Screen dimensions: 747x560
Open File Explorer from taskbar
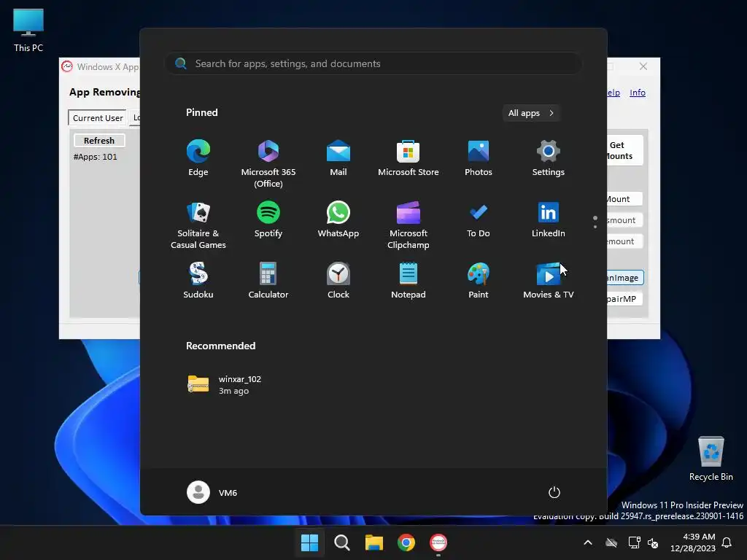(374, 542)
